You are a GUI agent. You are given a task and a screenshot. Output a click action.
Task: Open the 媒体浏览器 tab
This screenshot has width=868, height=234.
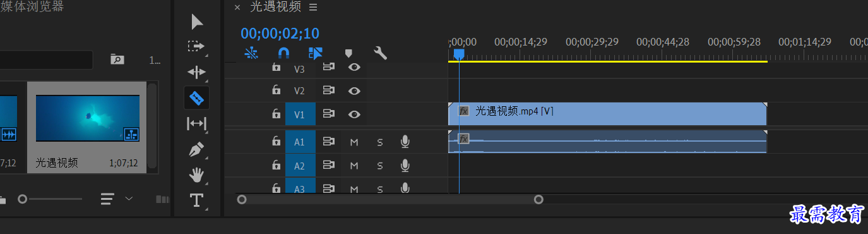[x=32, y=7]
